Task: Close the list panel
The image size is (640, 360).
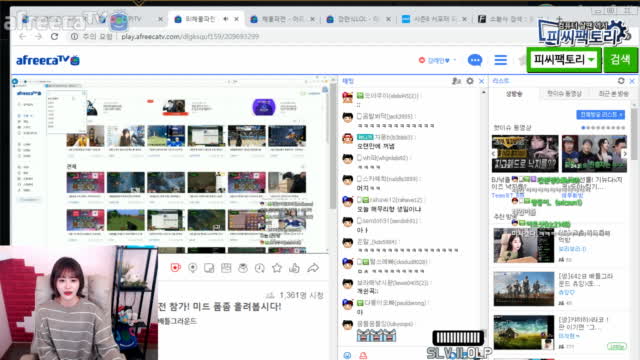Action: click(x=632, y=81)
